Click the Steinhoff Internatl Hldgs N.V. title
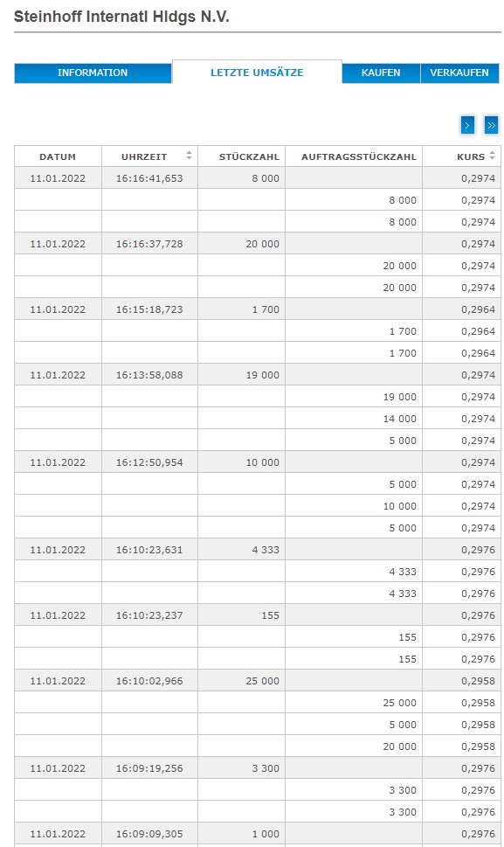This screenshot has height=847, width=504. 120,15
